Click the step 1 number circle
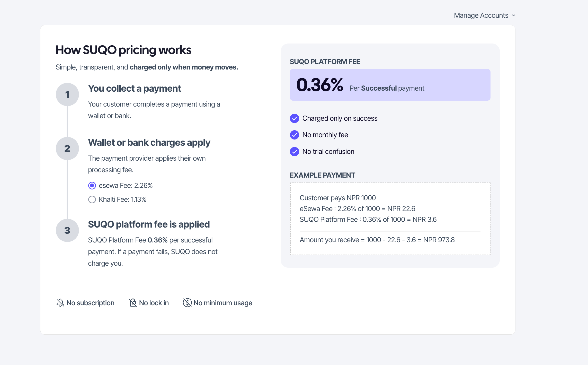This screenshot has width=588, height=365. coord(67,94)
